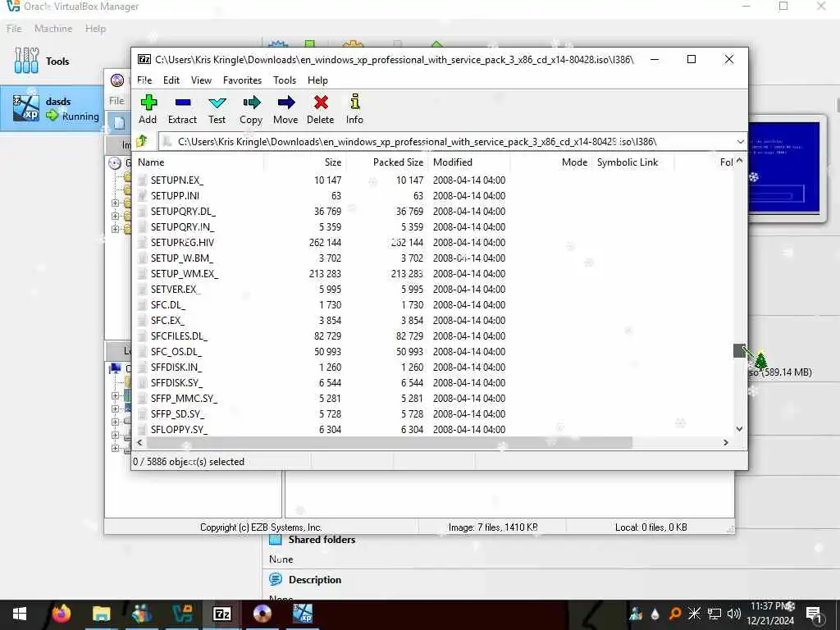Click the Shared folders section icon

coord(276,540)
